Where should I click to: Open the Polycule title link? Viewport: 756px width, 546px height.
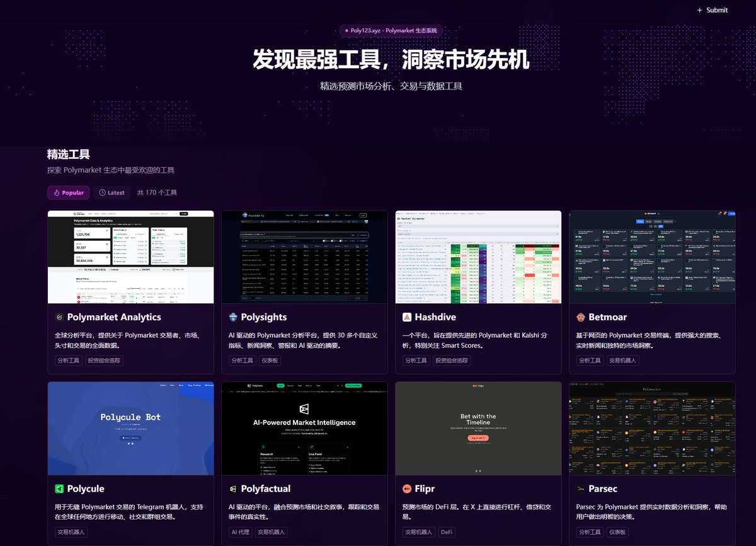[x=86, y=489]
